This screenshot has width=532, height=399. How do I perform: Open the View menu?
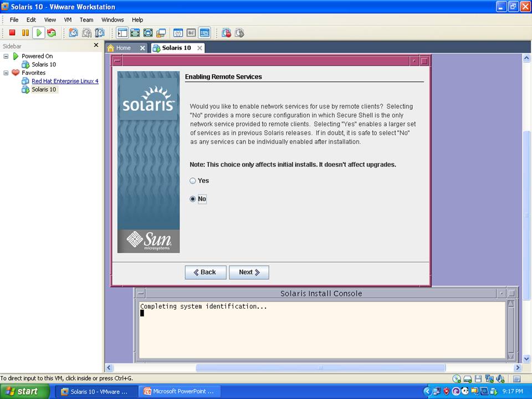coord(50,20)
